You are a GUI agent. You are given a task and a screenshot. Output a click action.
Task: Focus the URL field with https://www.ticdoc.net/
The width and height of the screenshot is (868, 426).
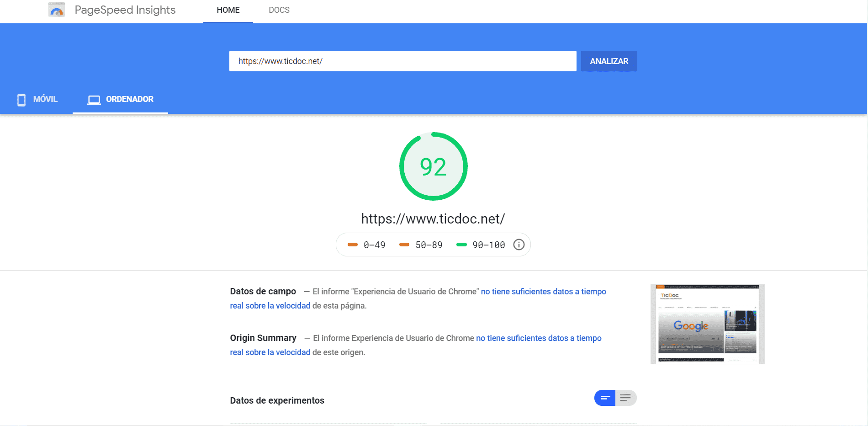[x=402, y=61]
